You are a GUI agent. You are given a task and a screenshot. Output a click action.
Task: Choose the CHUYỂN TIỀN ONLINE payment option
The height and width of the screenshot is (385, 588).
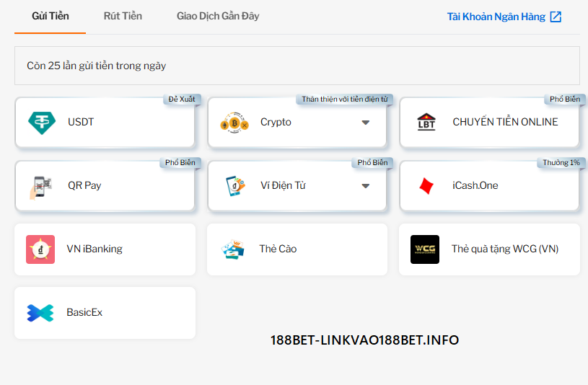[505, 123]
